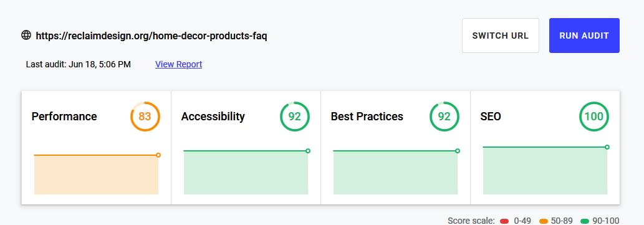Click the Accessibility score gauge showing 92

[294, 117]
